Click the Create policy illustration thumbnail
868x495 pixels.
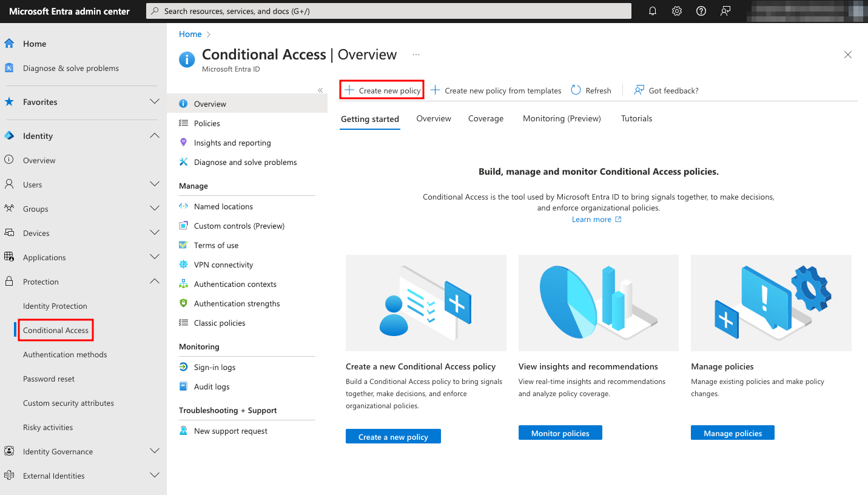426,303
